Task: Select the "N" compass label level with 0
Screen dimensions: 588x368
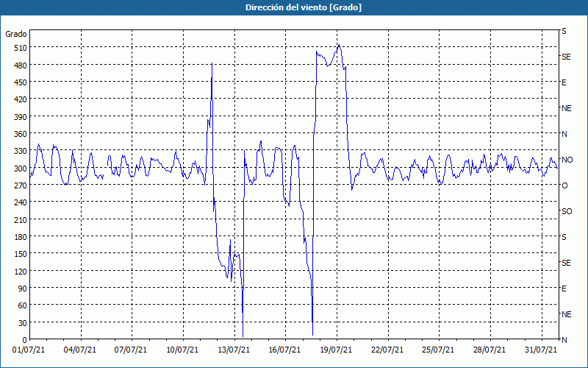Action: click(564, 340)
